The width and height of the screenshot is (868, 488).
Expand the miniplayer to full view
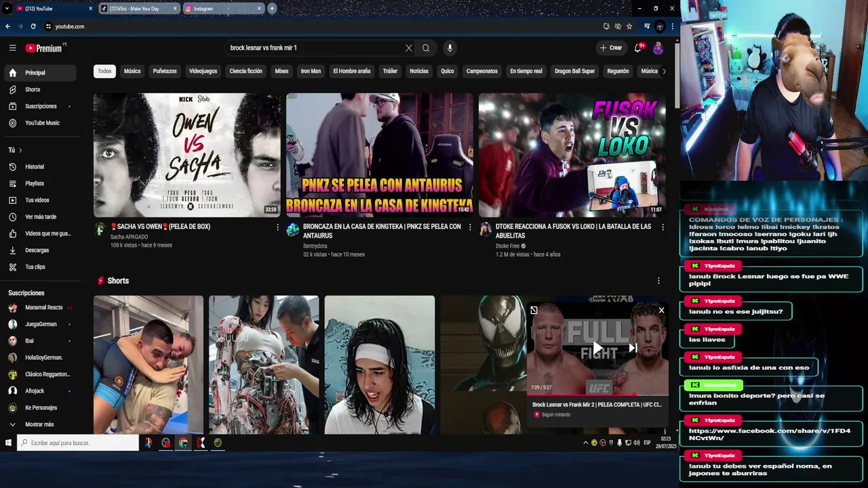pos(534,310)
